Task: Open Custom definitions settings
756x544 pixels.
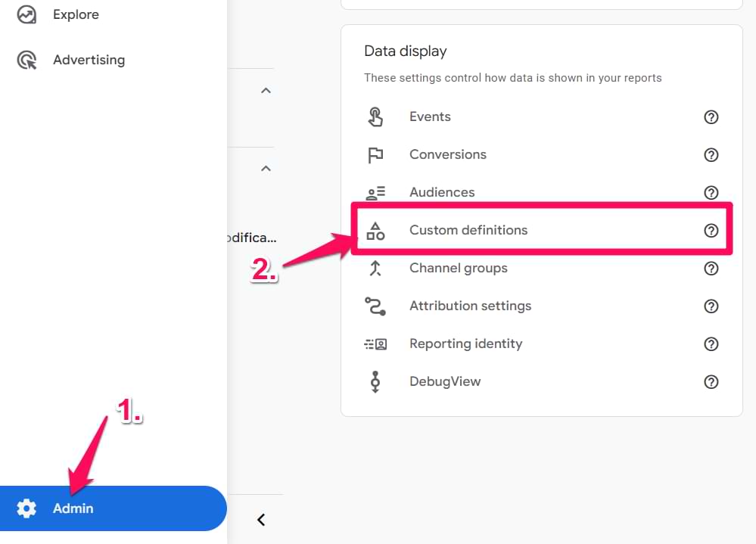Action: click(542, 230)
